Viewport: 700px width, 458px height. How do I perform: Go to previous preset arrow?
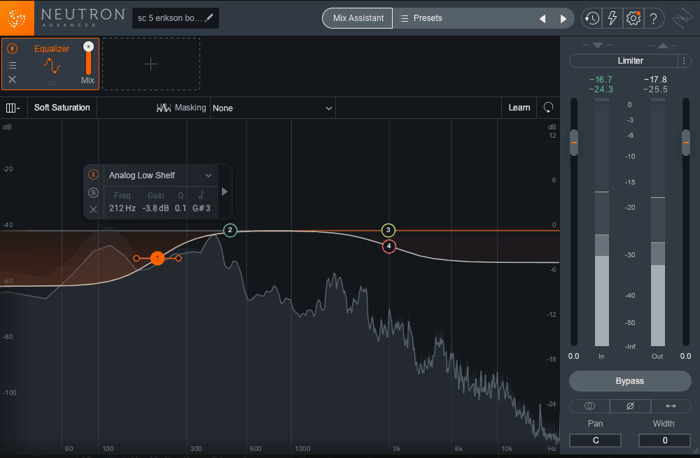point(543,19)
